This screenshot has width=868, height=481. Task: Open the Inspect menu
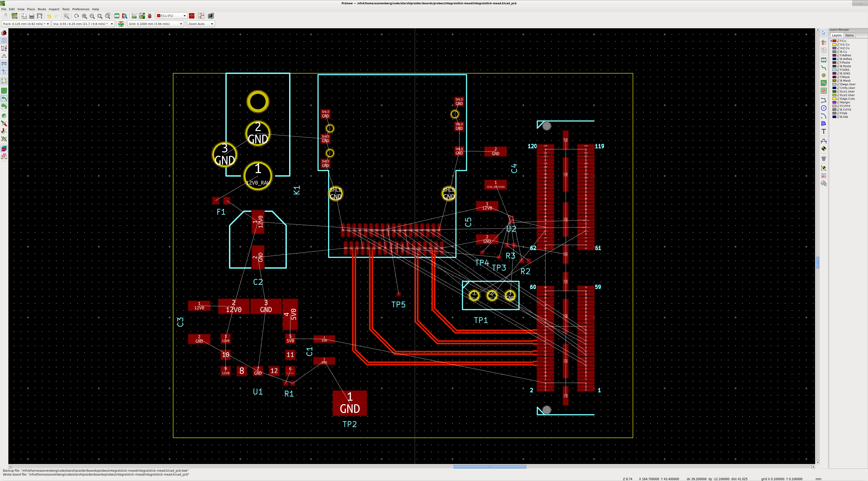54,9
